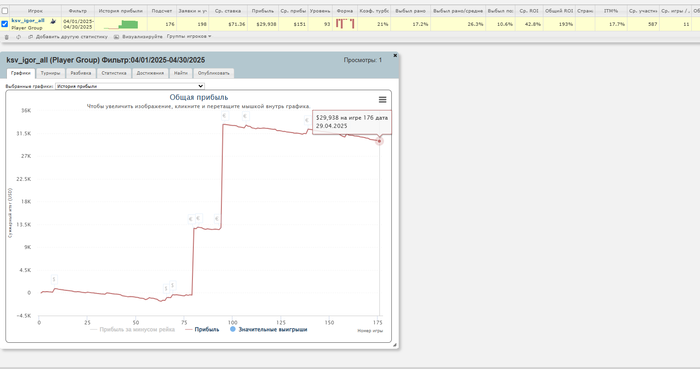Image resolution: width=700 pixels, height=369 pixels.
Task: Close the ksv_igor_all player group panel
Action: [x=395, y=55]
